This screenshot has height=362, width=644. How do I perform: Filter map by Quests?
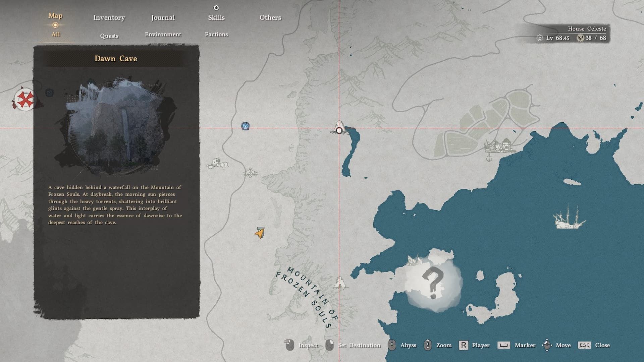[109, 36]
